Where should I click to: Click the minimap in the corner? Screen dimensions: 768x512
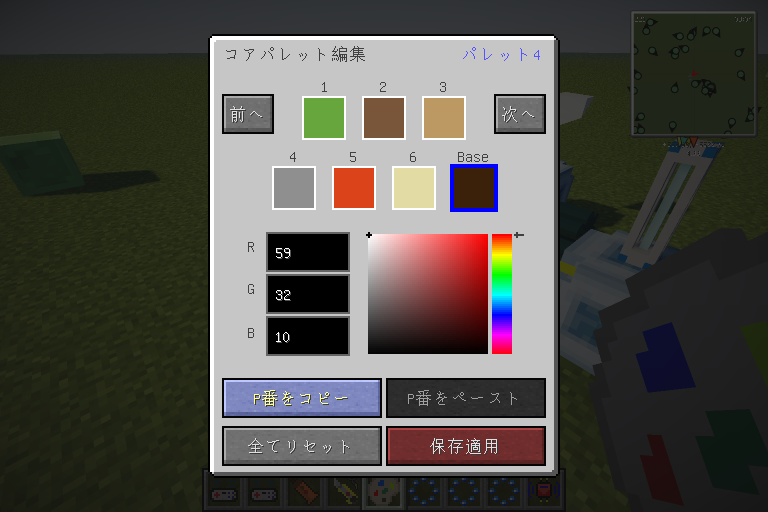point(694,74)
